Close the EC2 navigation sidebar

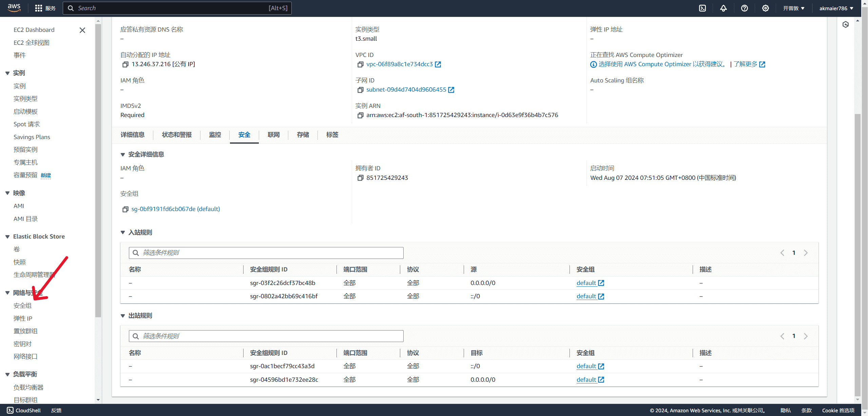tap(82, 30)
